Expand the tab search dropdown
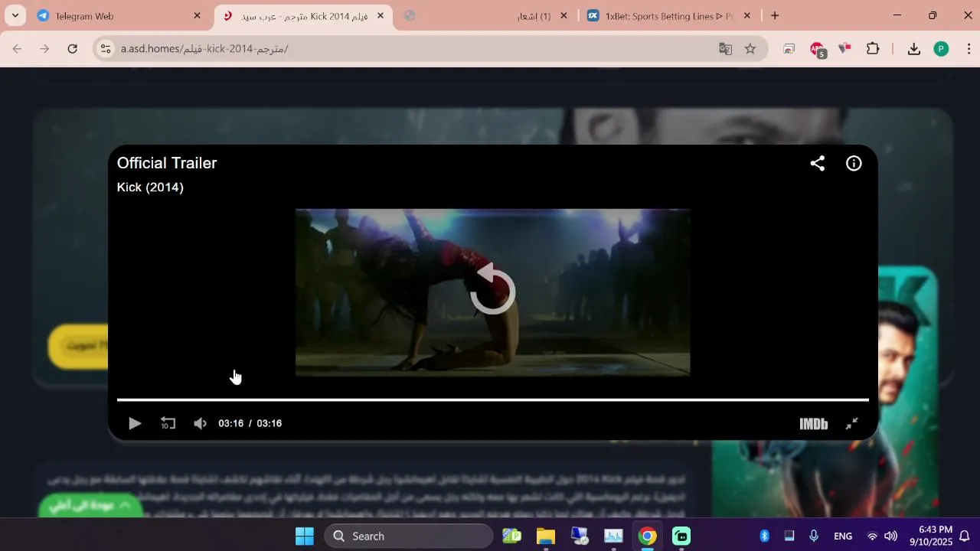The image size is (980, 551). coord(15,15)
